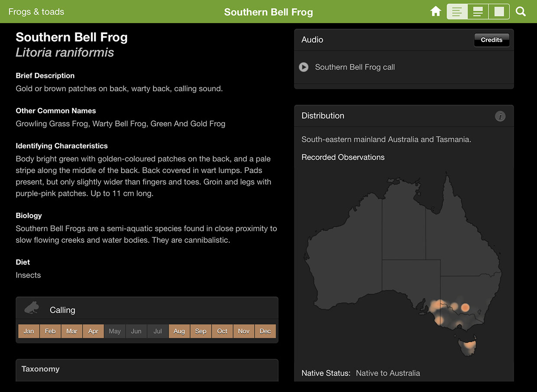537x392 pixels.
Task: Click the Dec calling month
Action: 265,331
